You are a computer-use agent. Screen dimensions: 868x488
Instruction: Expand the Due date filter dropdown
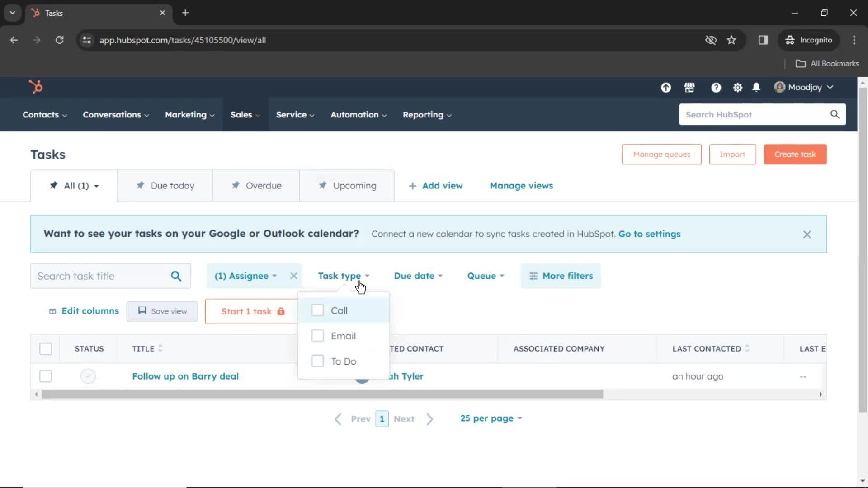tap(418, 276)
